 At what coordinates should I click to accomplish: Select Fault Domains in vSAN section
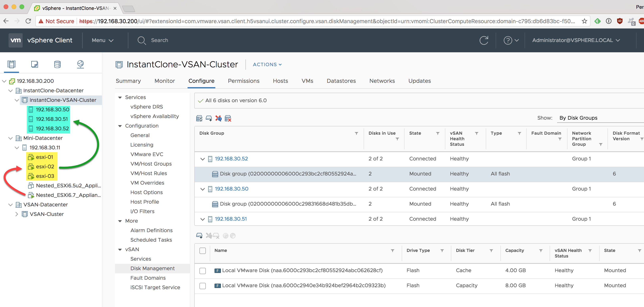pos(148,278)
